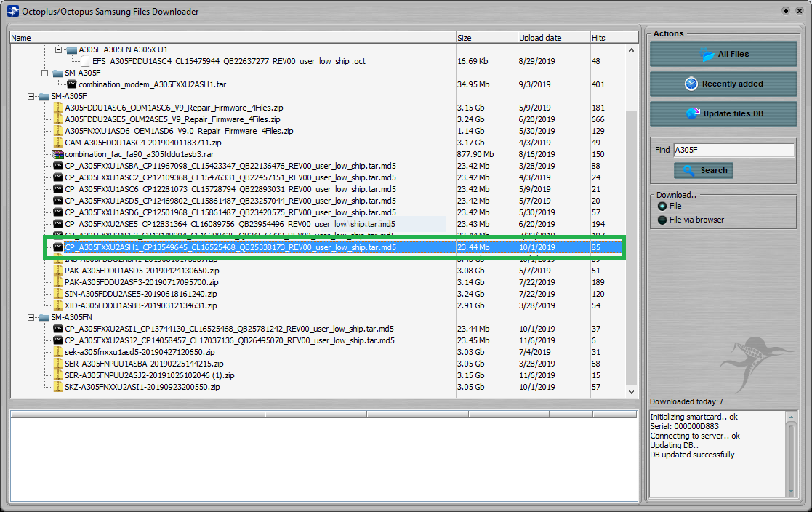
Task: Click tar icon of CP_A305FXXU1ASBA file
Action: point(57,166)
